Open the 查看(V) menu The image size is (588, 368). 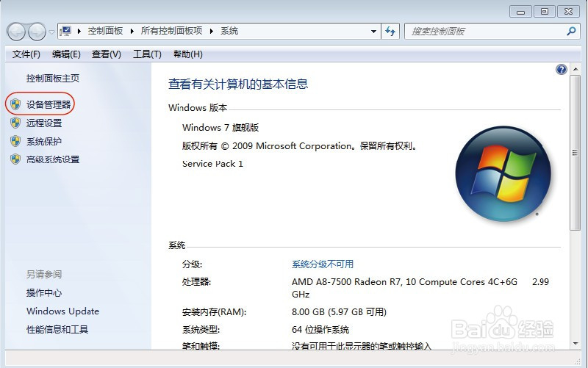point(107,54)
